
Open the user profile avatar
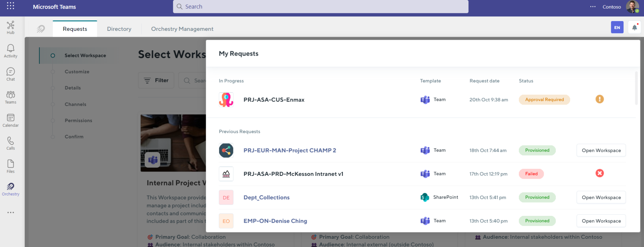[632, 7]
